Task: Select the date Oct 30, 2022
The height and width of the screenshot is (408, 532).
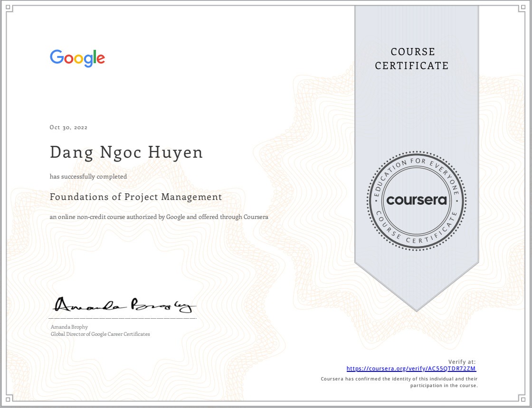Action: point(68,127)
